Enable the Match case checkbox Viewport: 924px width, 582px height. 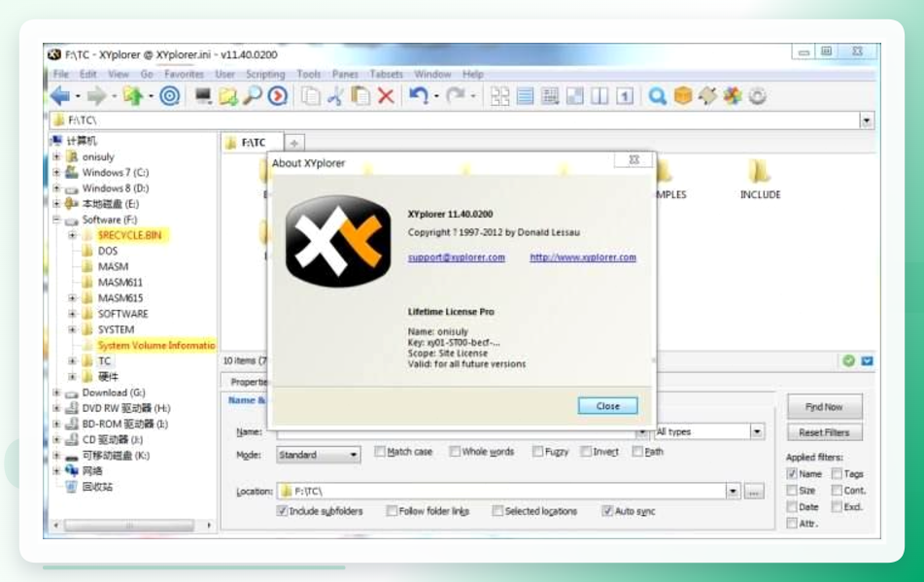[380, 452]
